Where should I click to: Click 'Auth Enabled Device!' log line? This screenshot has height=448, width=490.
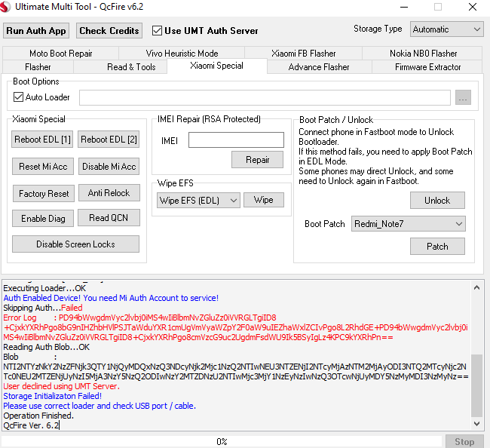111,298
